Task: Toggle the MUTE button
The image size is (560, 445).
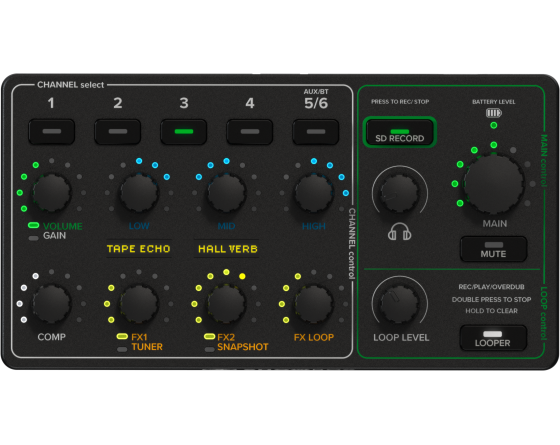Action: (494, 249)
